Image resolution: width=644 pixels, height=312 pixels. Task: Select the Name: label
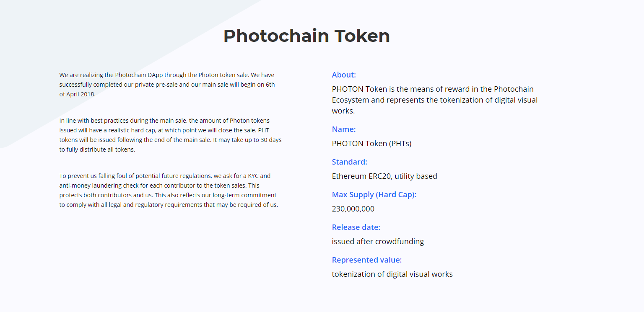[x=344, y=129]
